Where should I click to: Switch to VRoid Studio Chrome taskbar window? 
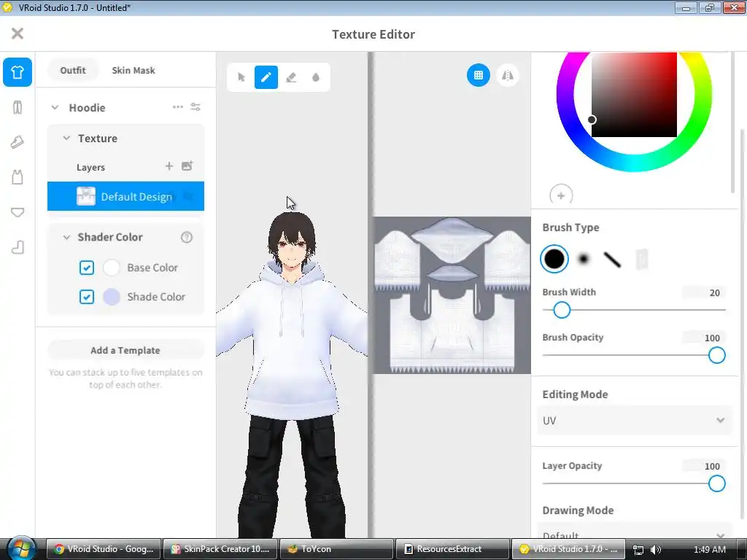point(104,549)
